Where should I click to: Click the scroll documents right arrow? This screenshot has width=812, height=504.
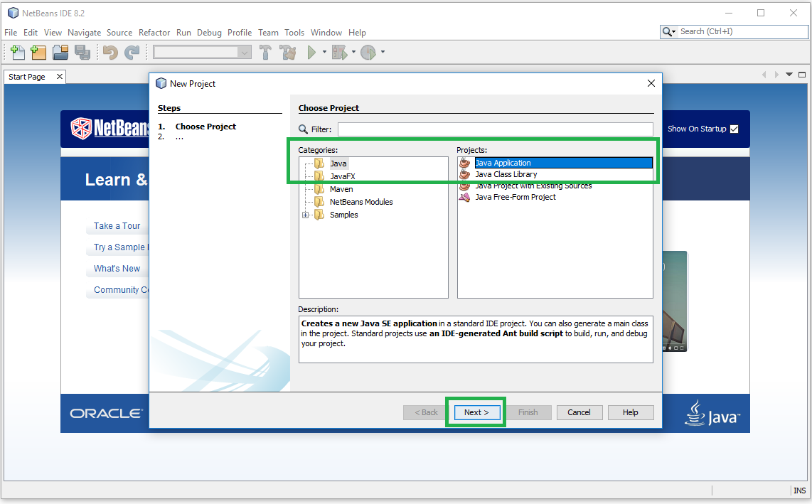(776, 75)
